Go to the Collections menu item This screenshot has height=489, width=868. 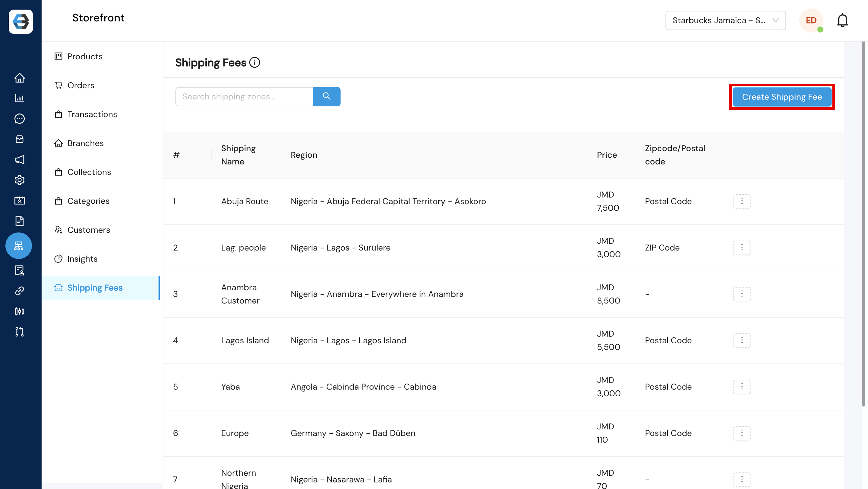[101, 172]
